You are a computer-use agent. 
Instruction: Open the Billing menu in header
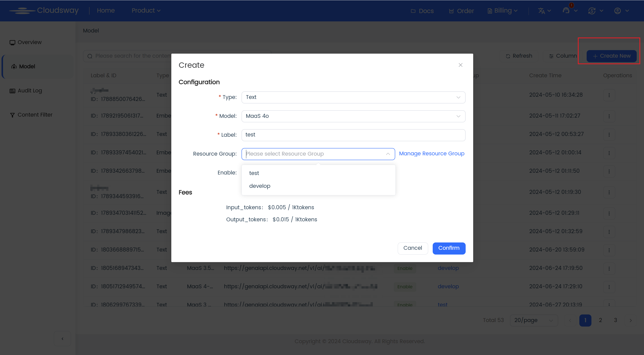[502, 11]
